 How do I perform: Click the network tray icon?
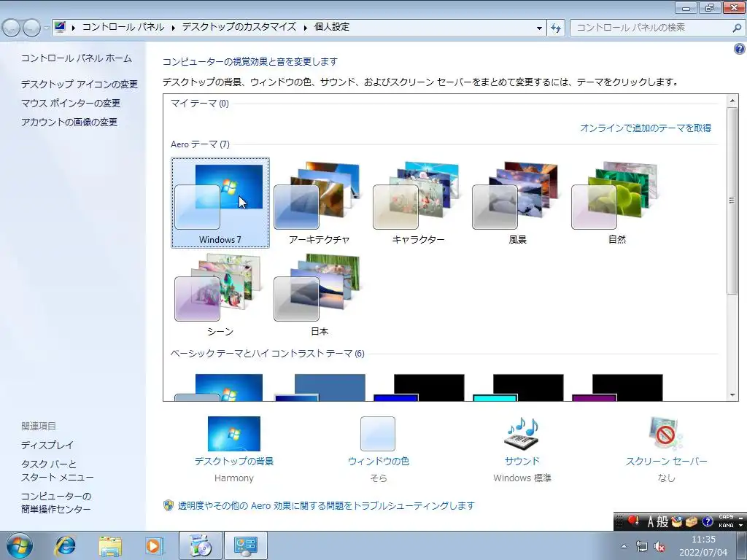pos(642,547)
